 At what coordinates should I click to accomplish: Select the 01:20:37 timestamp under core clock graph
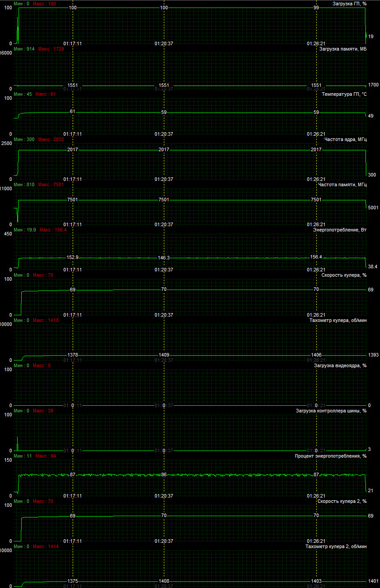point(164,179)
